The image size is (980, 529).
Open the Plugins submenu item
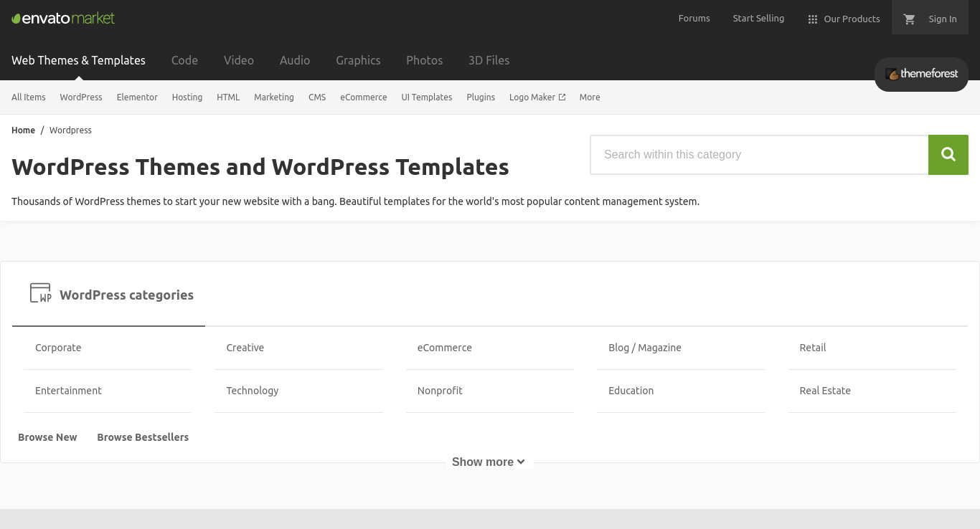click(481, 97)
